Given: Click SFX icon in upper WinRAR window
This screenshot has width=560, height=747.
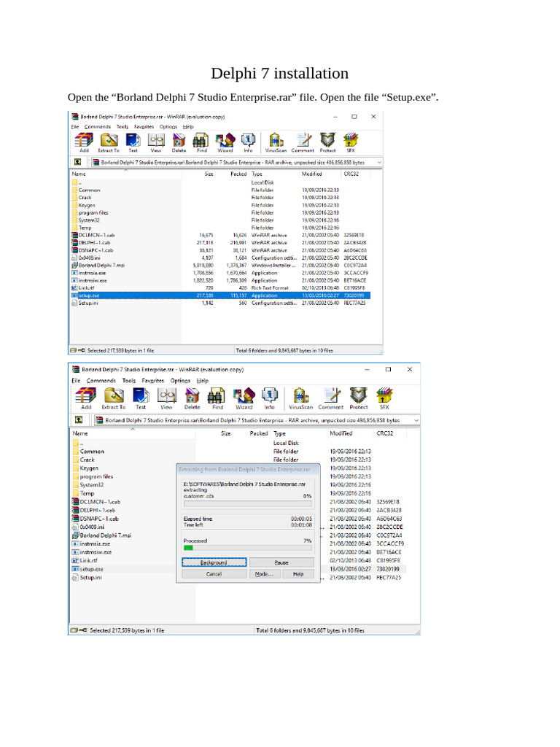Looking at the screenshot, I should click(351, 142).
